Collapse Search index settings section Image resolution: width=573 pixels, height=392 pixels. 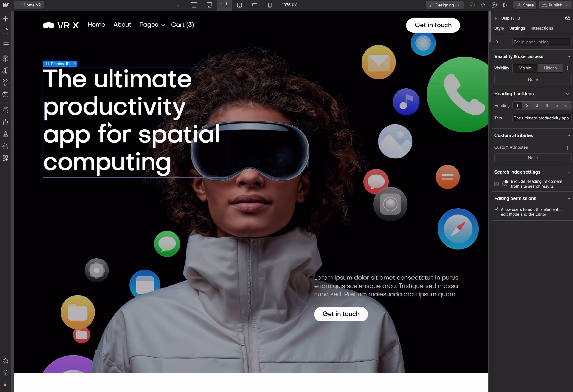coord(569,172)
